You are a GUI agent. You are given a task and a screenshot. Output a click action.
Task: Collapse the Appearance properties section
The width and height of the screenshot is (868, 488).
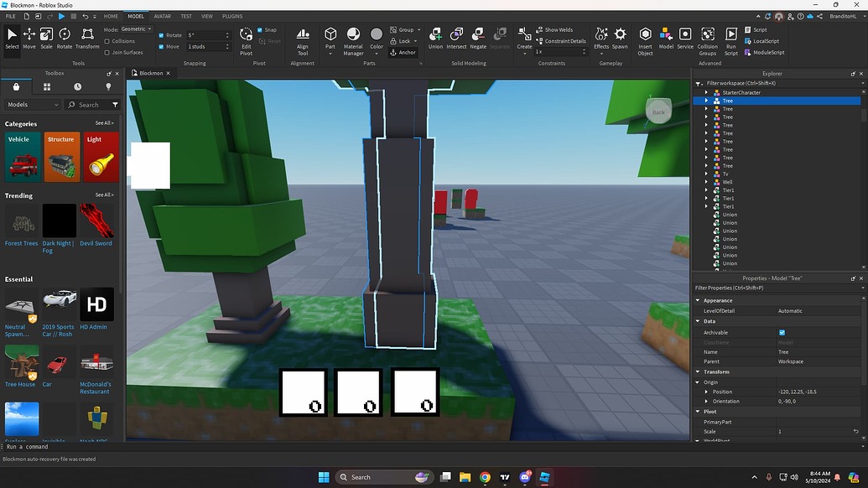pos(698,300)
